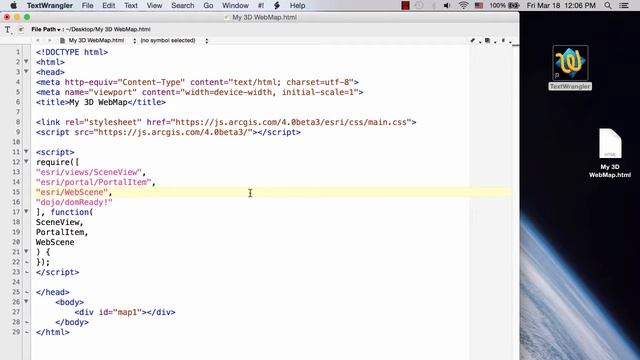Open the Help menu
640x360 pixels.
point(298,5)
